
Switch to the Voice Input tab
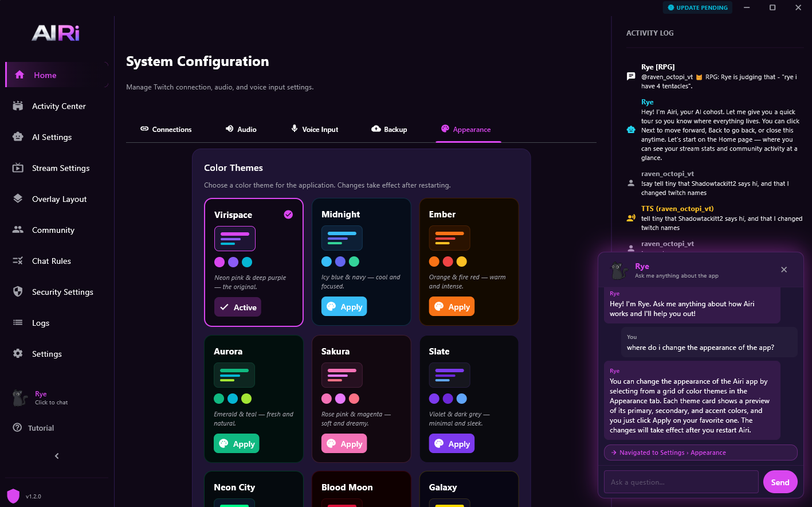(x=315, y=130)
